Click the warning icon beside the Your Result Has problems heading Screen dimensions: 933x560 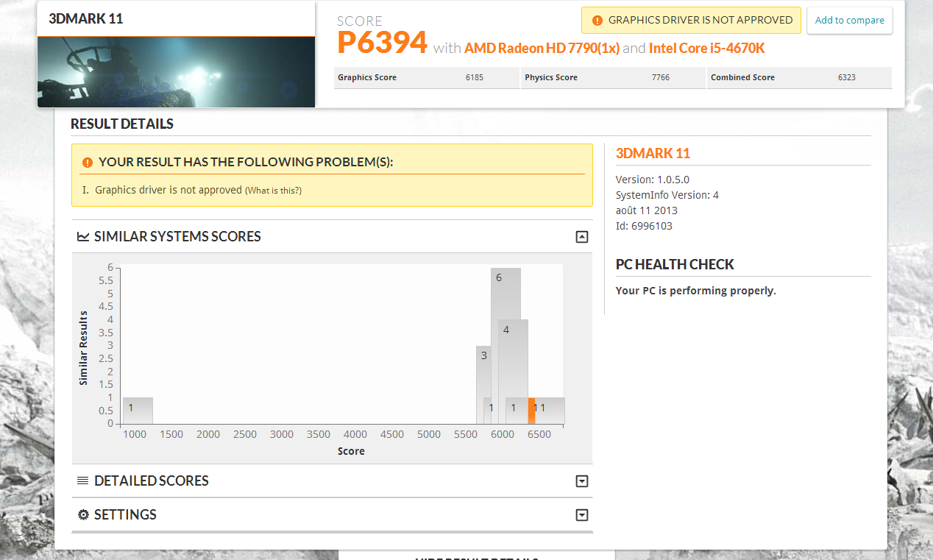click(x=88, y=162)
